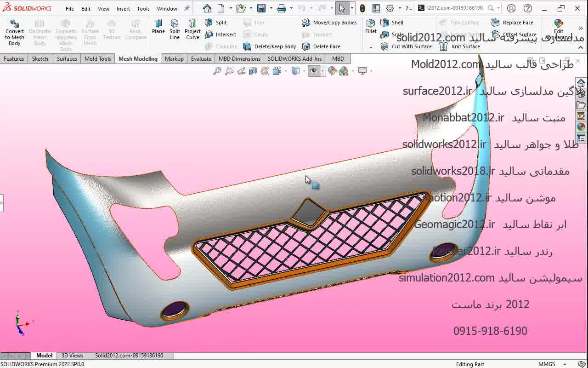Expand the Print dropdown arrow

[291, 8]
